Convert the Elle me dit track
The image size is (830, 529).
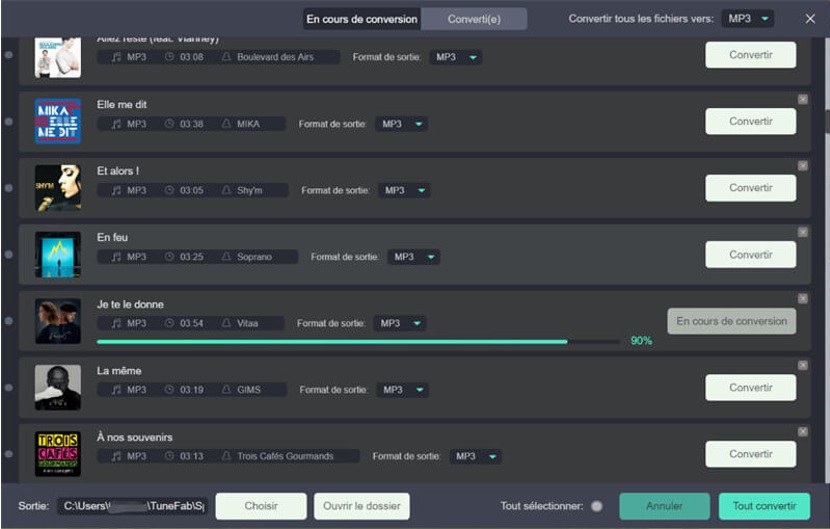click(751, 121)
